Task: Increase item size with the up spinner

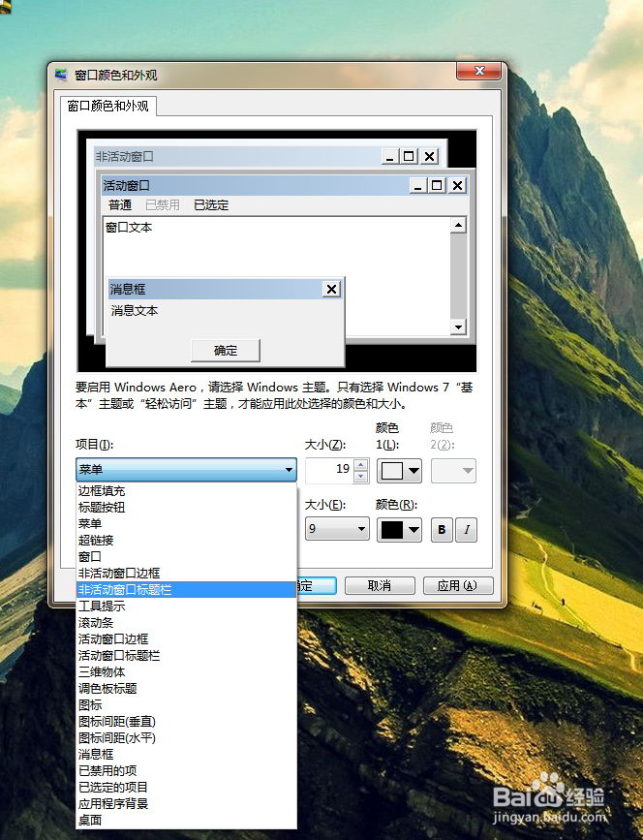Action: coord(361,465)
